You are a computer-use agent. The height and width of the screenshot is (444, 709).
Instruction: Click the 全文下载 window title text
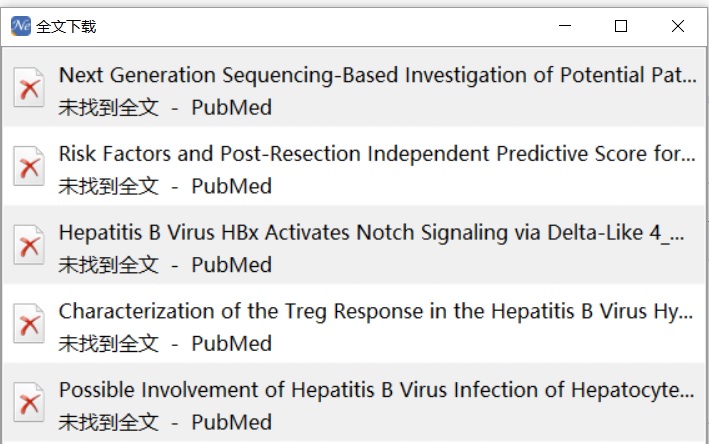coord(66,27)
